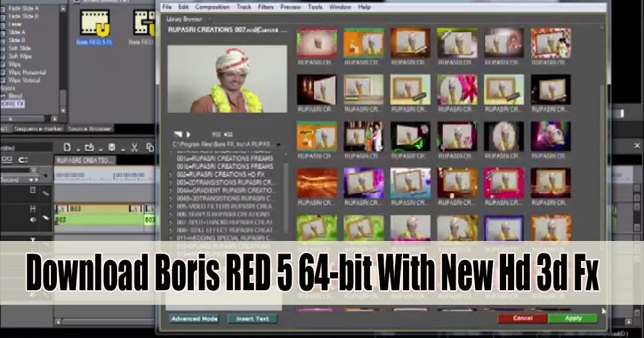Screen dimensions: 644x338
Task: Click the red Cancel button
Action: 522,318
